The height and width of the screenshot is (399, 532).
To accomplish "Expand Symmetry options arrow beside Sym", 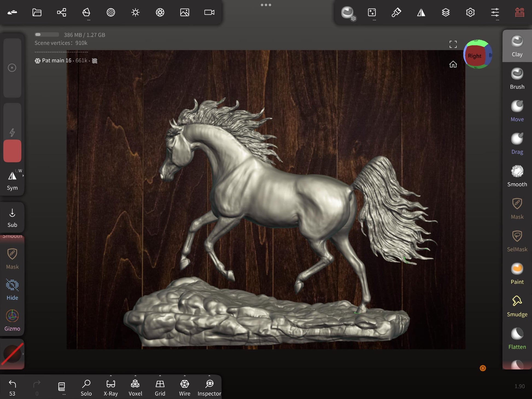I will click(23, 176).
